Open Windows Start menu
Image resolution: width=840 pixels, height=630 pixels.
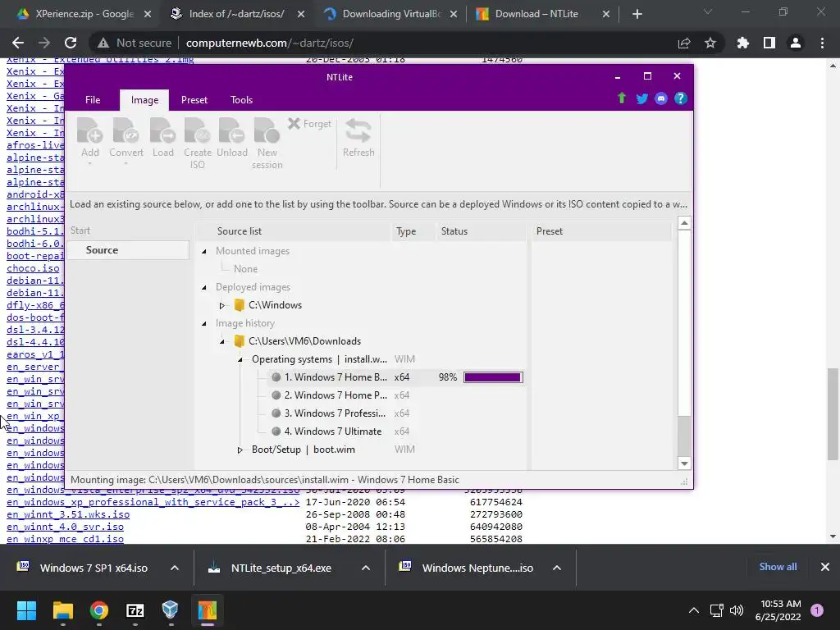pyautogui.click(x=26, y=610)
